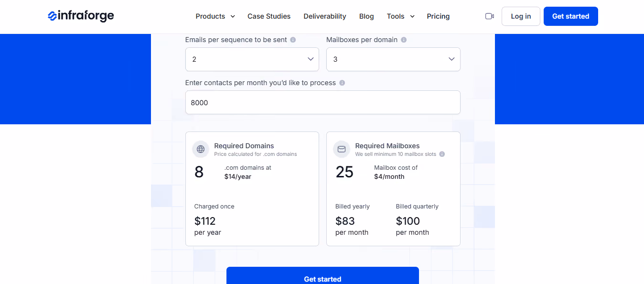The width and height of the screenshot is (644, 284).
Task: Go to Case Studies page
Action: [x=269, y=16]
